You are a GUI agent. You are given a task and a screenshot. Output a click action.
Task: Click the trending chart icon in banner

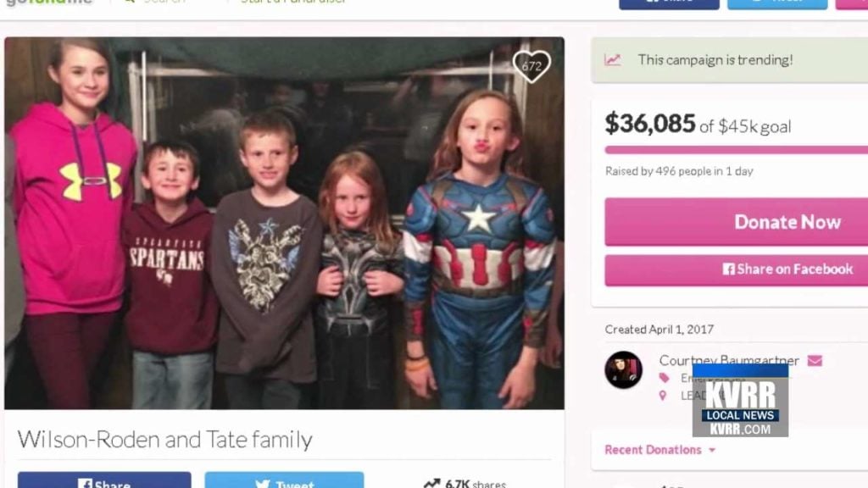coord(612,60)
